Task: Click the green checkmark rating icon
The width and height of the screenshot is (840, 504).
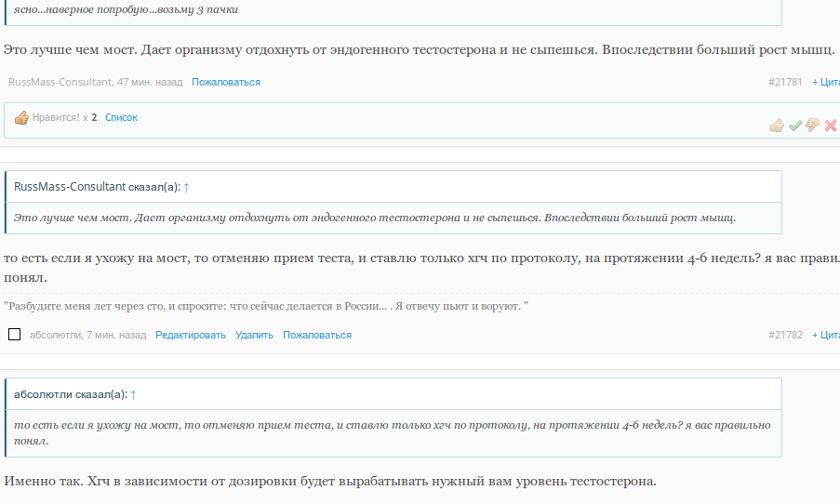Action: tap(794, 126)
